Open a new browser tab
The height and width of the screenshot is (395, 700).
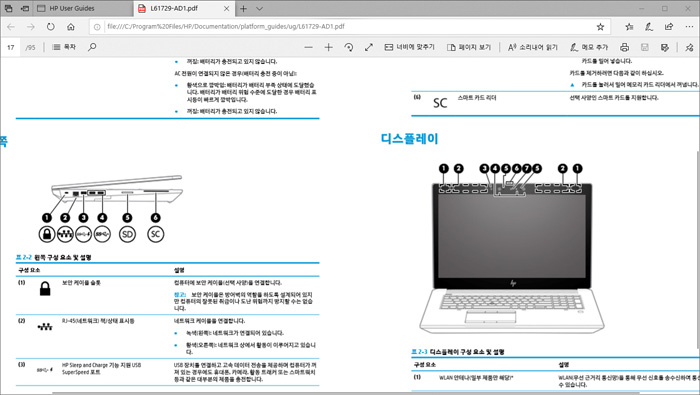tap(243, 8)
